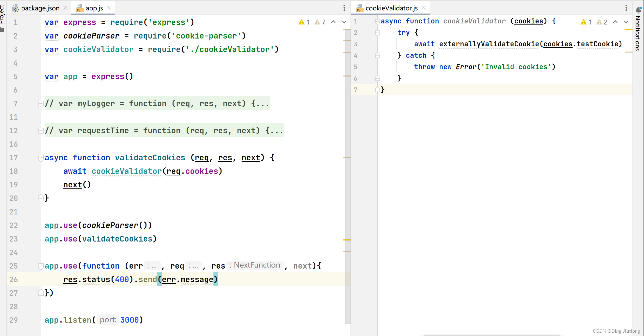Collapse fold marker at line 27
The image size is (644, 336).
[41, 293]
